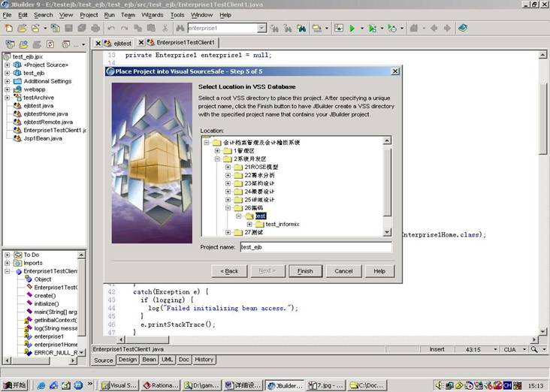Viewport: 550px width, 392px height.
Task: Click the project pane refresh icon
Action: click(x=50, y=44)
